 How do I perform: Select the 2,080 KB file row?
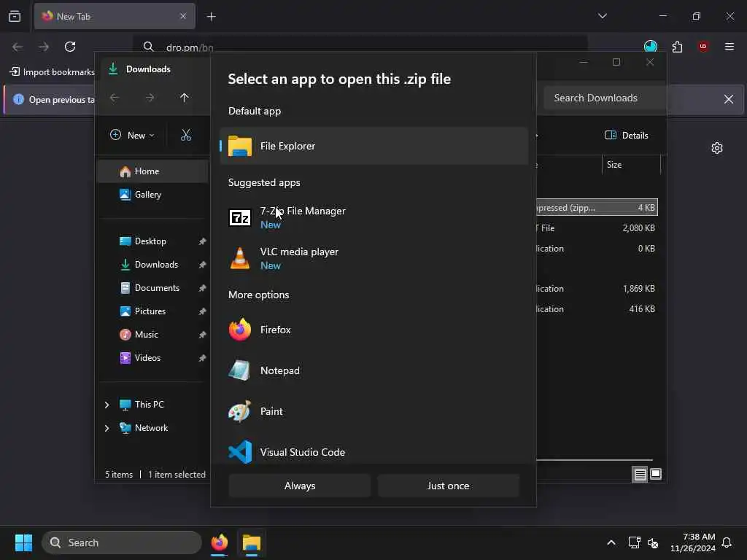click(x=597, y=228)
